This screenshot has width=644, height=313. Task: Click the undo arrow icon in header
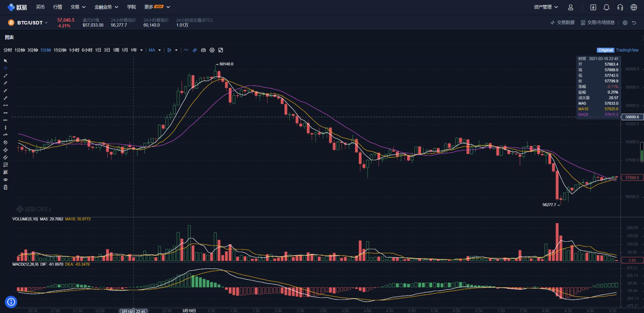[634, 23]
